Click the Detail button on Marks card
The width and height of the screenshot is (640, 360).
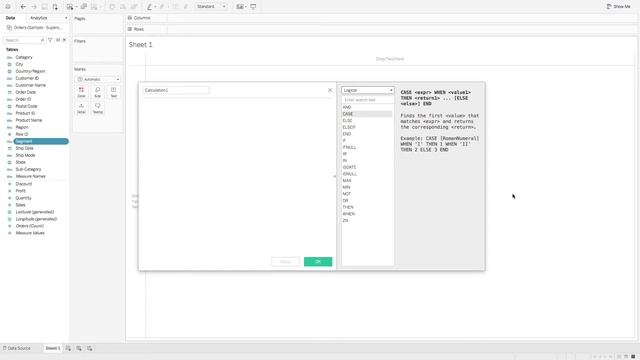point(82,108)
